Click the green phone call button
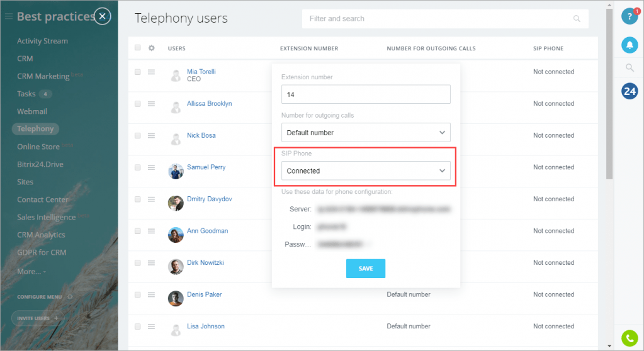The image size is (644, 351). click(x=630, y=338)
